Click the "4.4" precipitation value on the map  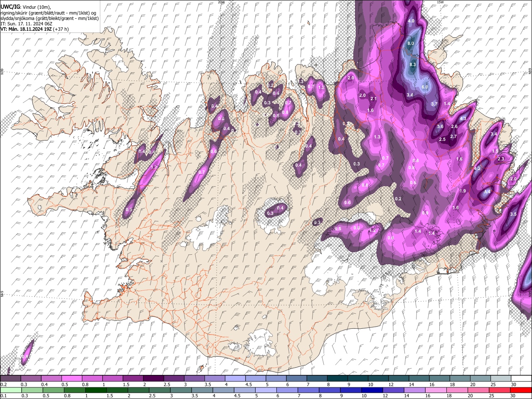[487, 191]
